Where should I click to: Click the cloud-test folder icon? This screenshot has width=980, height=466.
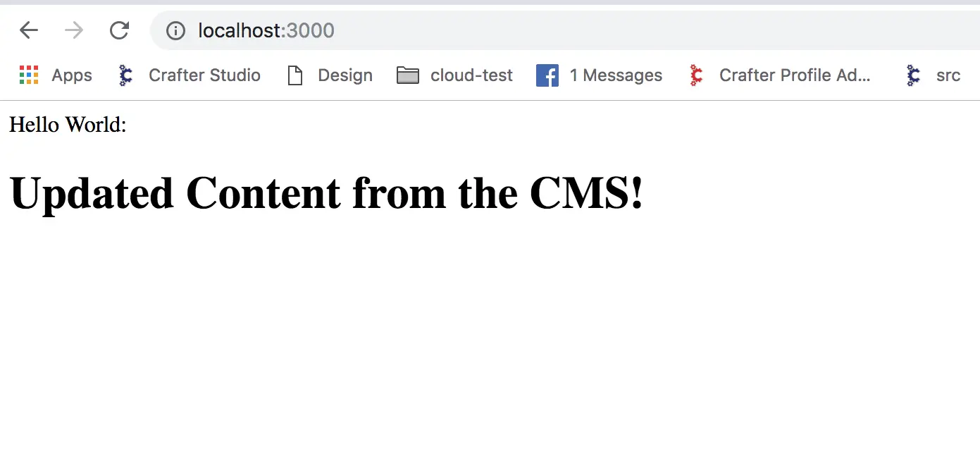click(408, 75)
